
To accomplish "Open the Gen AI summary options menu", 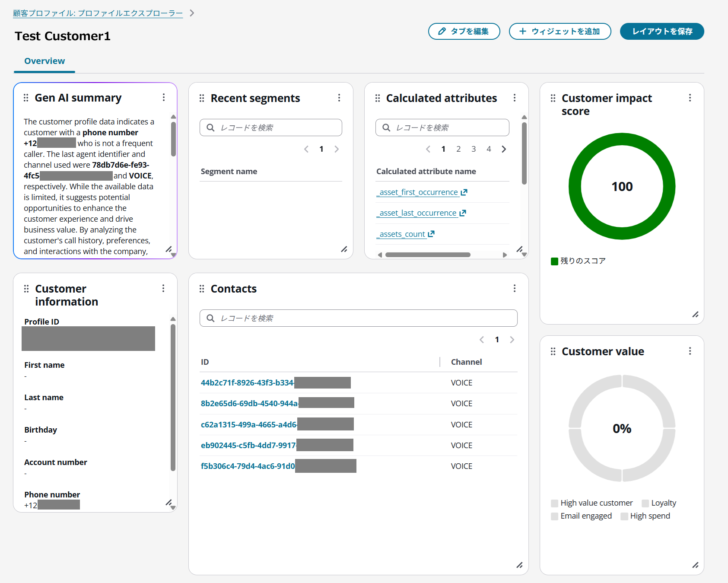I will click(164, 98).
